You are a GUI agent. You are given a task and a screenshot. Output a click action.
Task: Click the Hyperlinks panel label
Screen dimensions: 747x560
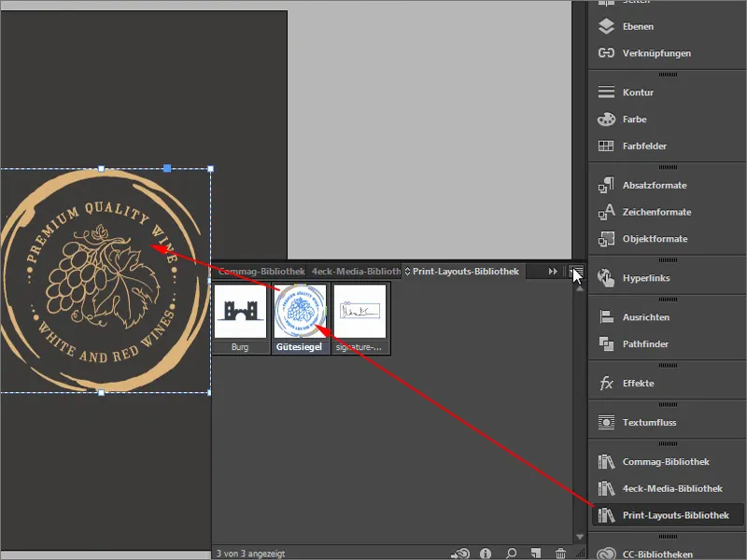pos(646,278)
